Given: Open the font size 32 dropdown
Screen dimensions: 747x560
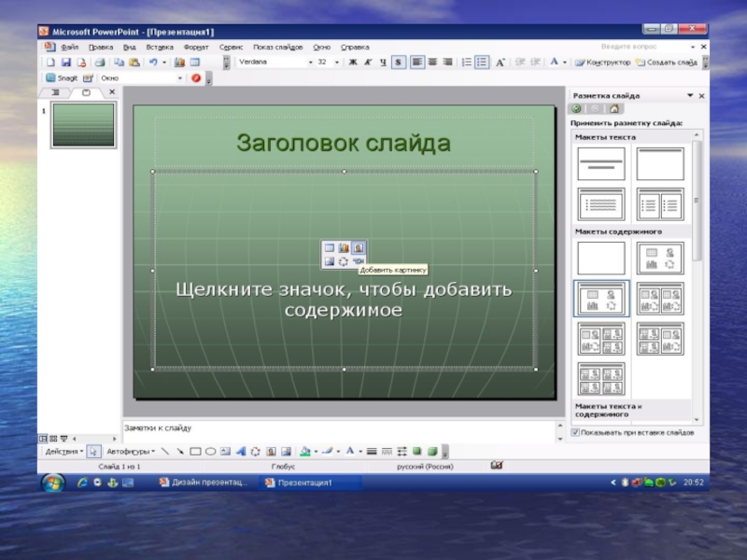Looking at the screenshot, I should (337, 63).
